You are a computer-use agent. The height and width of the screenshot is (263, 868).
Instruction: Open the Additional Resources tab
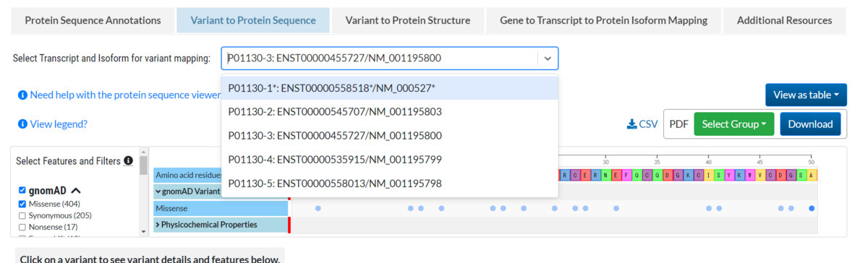[784, 20]
